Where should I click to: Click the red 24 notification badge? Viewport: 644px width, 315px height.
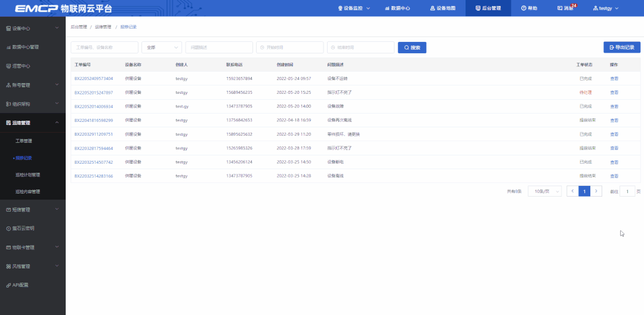pos(574,5)
